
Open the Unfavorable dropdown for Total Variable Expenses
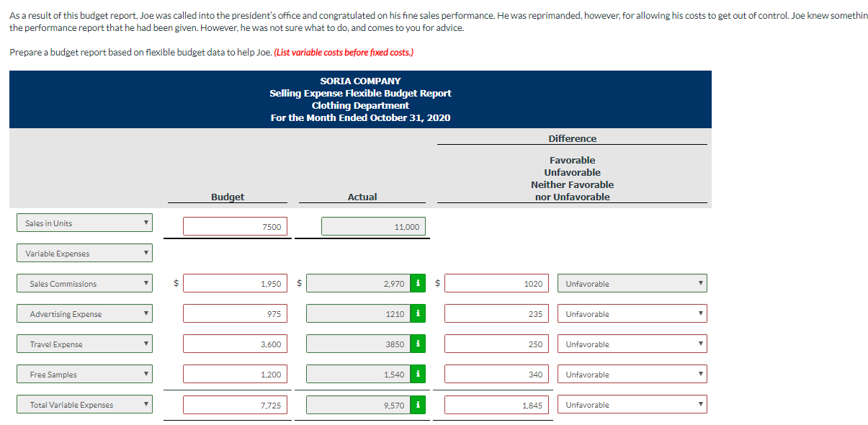click(x=631, y=404)
